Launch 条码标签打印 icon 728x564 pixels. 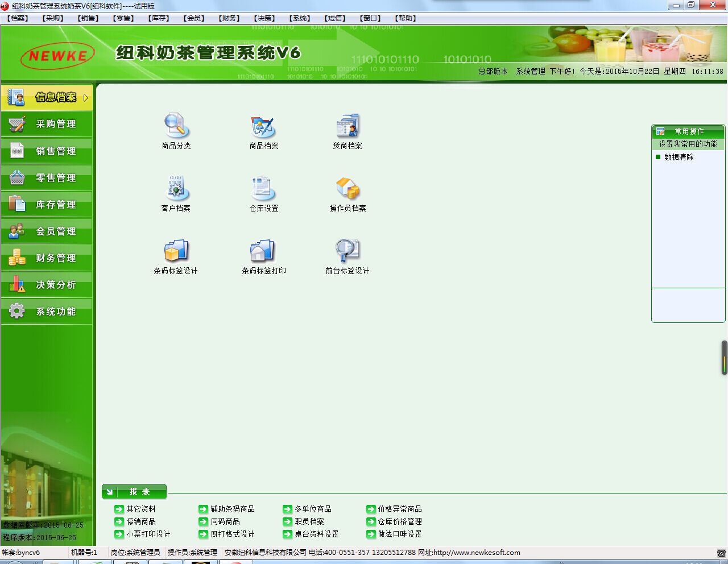click(x=263, y=251)
